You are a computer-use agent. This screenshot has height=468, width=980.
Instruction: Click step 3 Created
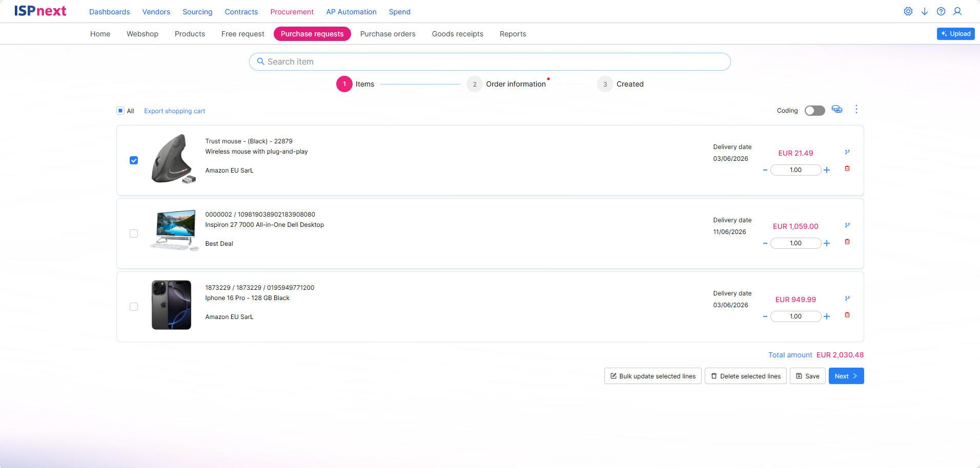pos(621,84)
